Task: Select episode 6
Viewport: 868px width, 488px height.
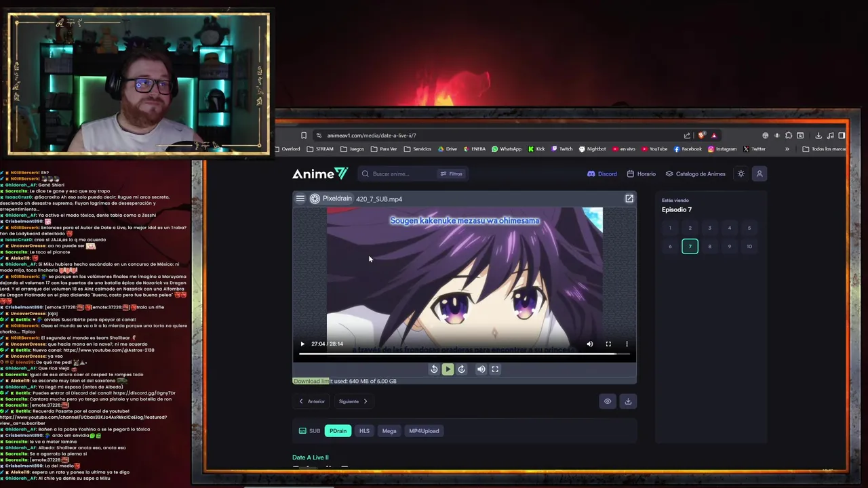Action: 670,246
